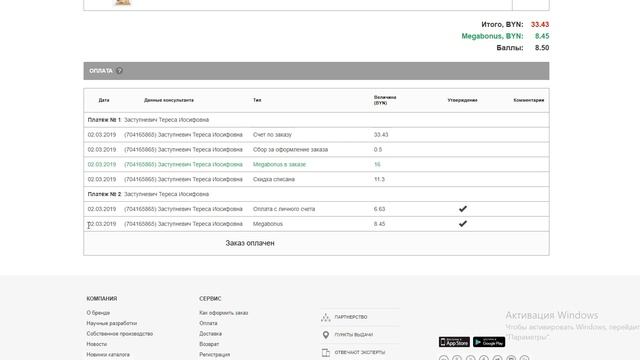Click the Дата column header

tap(104, 100)
